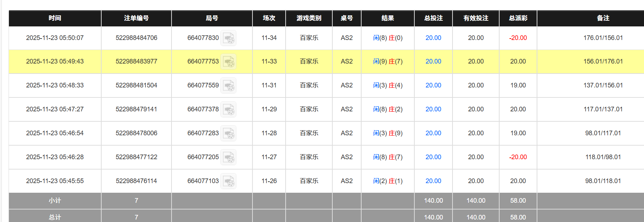Click remark value 156.01/176.01

(x=603, y=61)
